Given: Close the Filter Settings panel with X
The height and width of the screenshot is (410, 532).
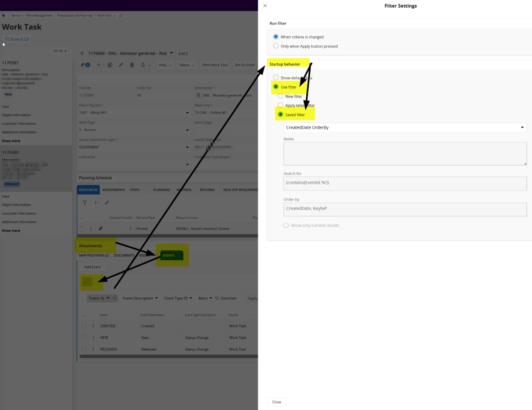Looking at the screenshot, I should [265, 6].
